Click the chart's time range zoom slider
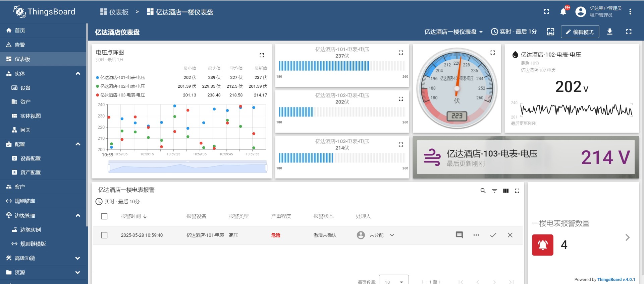This screenshot has width=644, height=284. click(187, 167)
